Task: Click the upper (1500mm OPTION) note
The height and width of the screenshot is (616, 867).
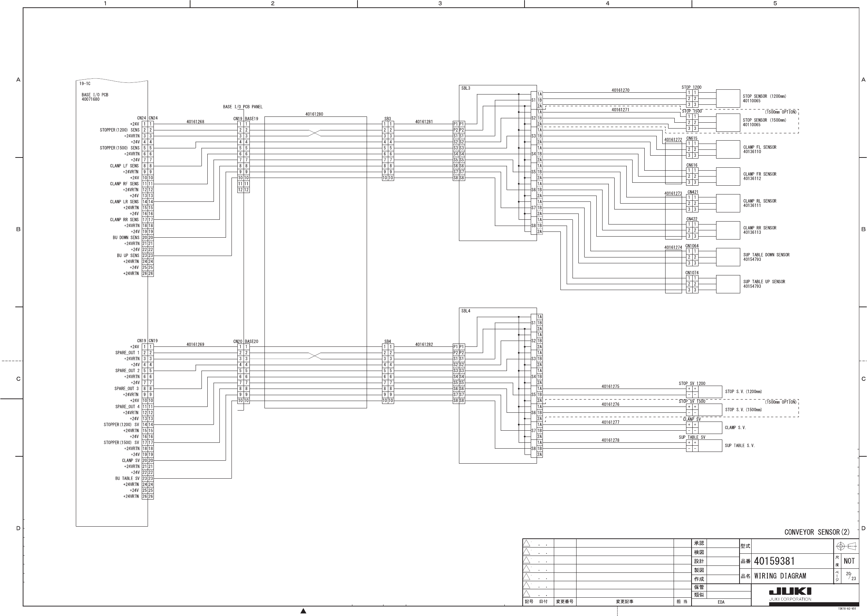Action: [781, 112]
